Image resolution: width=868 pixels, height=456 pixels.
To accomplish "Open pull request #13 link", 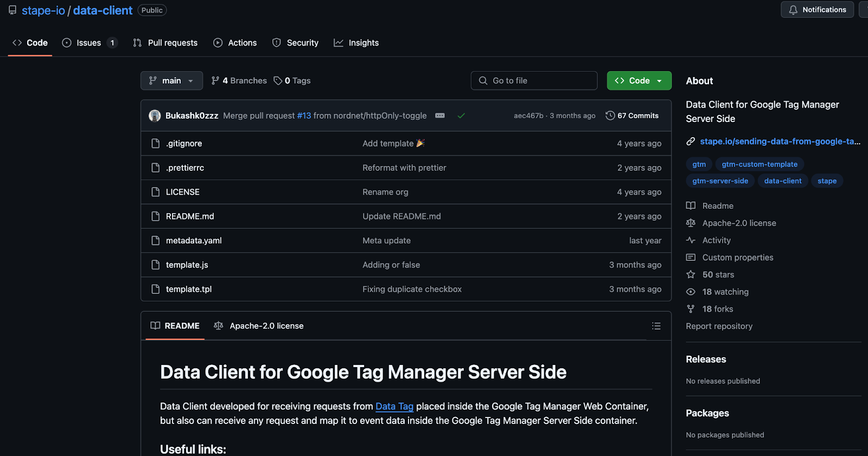I will [x=304, y=115].
